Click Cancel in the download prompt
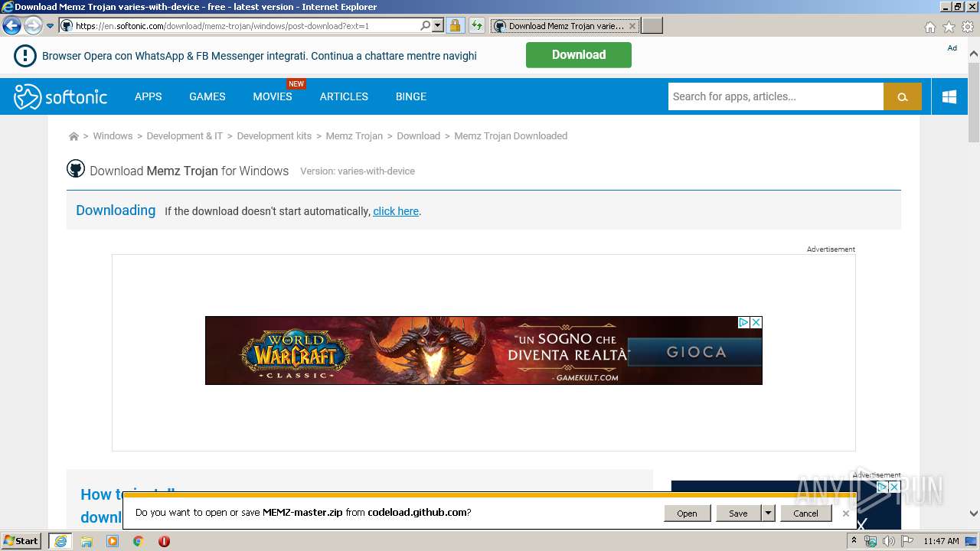This screenshot has height=551, width=980. click(x=805, y=514)
